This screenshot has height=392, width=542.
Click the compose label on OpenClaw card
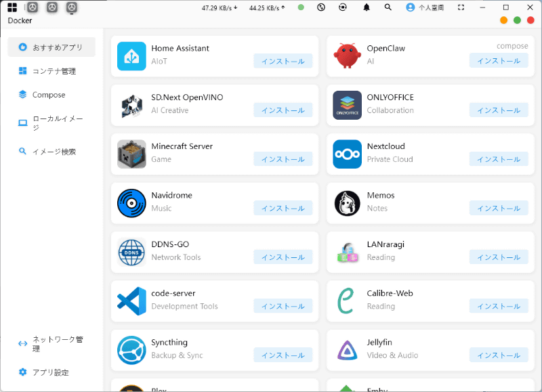[512, 46]
